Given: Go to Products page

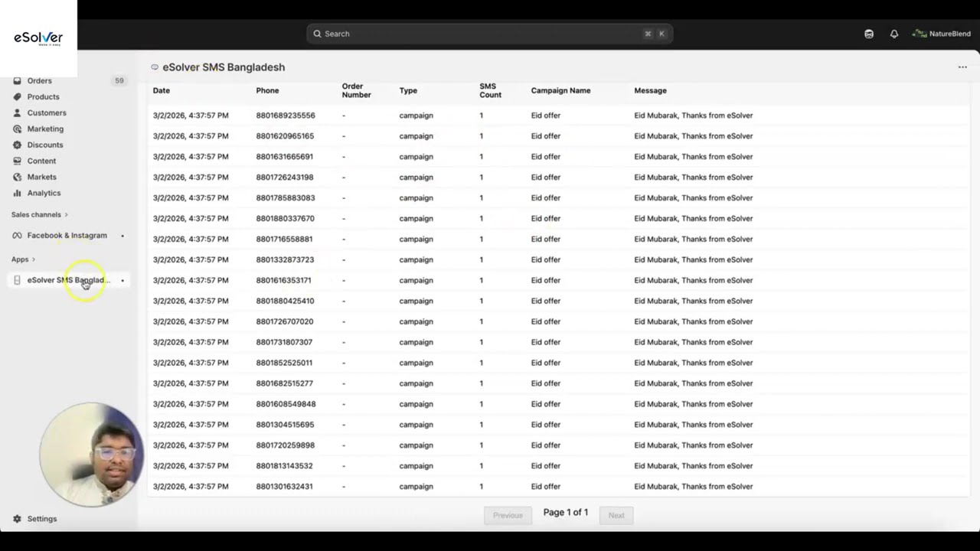Looking at the screenshot, I should (x=44, y=96).
